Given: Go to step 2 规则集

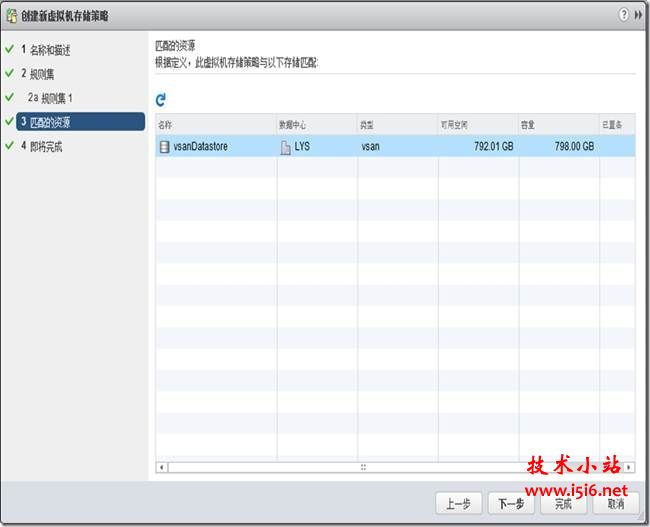Looking at the screenshot, I should [38, 74].
